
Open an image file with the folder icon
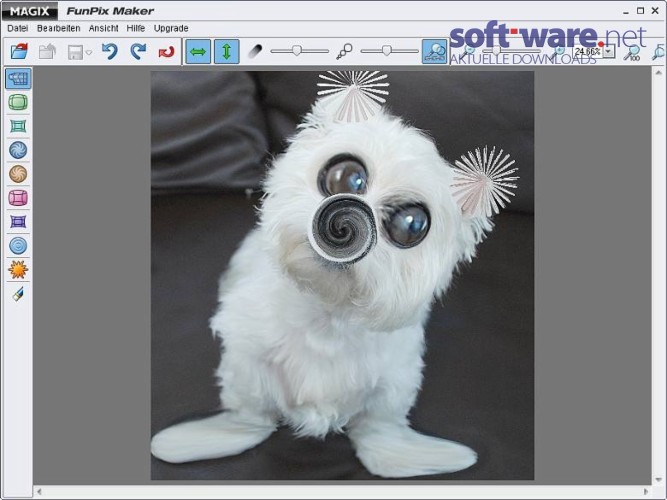(19, 51)
